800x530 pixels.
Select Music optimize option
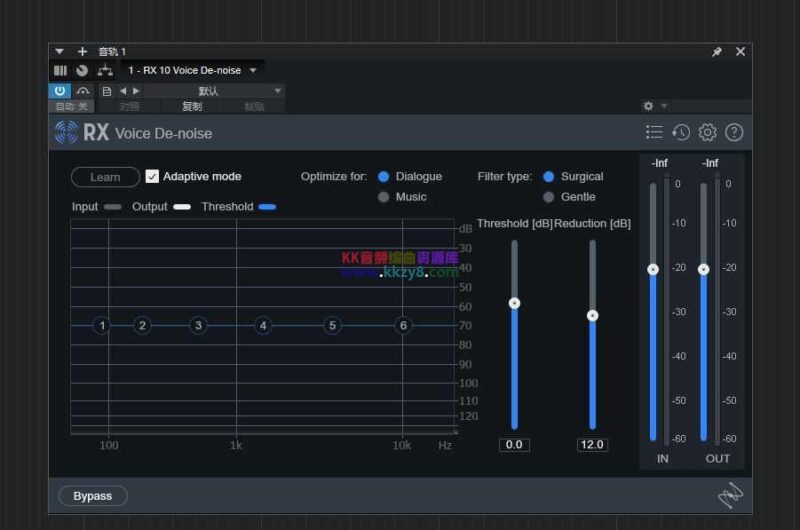(383, 197)
